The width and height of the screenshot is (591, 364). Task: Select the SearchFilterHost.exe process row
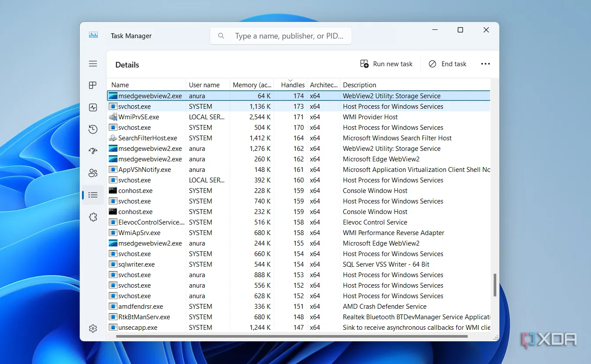pyautogui.click(x=148, y=138)
